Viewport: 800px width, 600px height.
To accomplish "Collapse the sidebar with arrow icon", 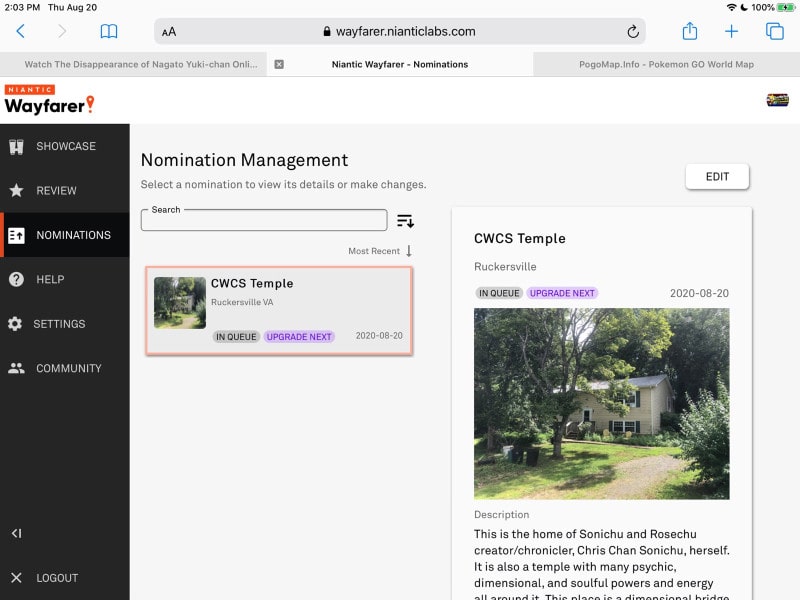I will tap(16, 533).
